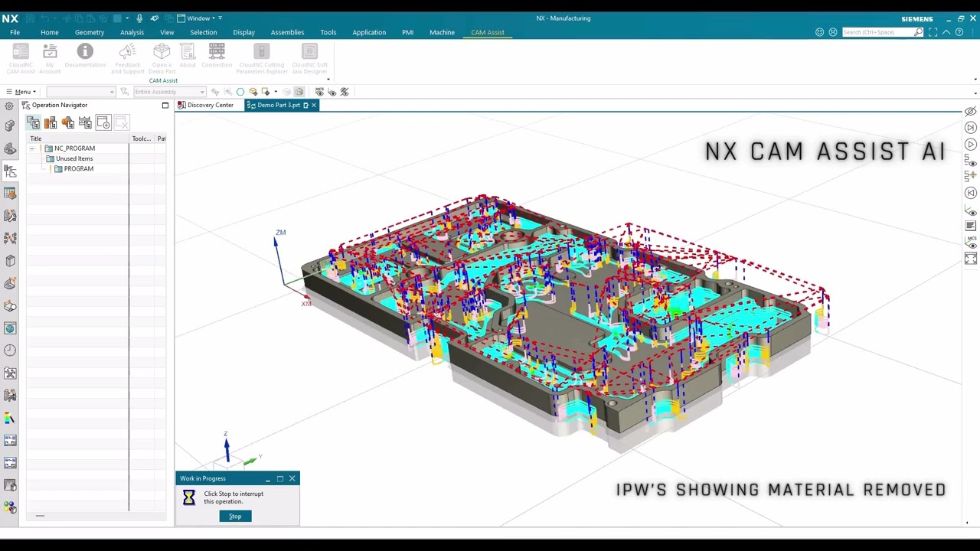Open the File menu
Viewport: 980px width, 551px height.
click(15, 32)
